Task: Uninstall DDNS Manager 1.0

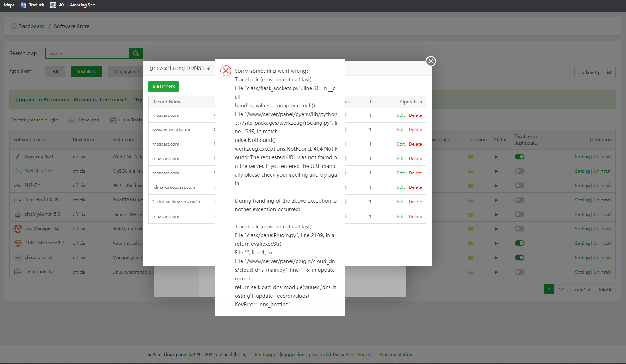Action: point(603,243)
